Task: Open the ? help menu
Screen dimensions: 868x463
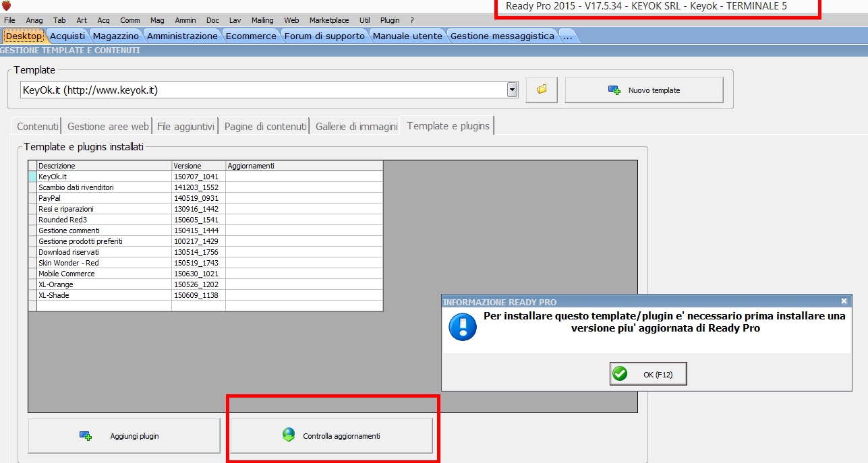Action: click(412, 20)
